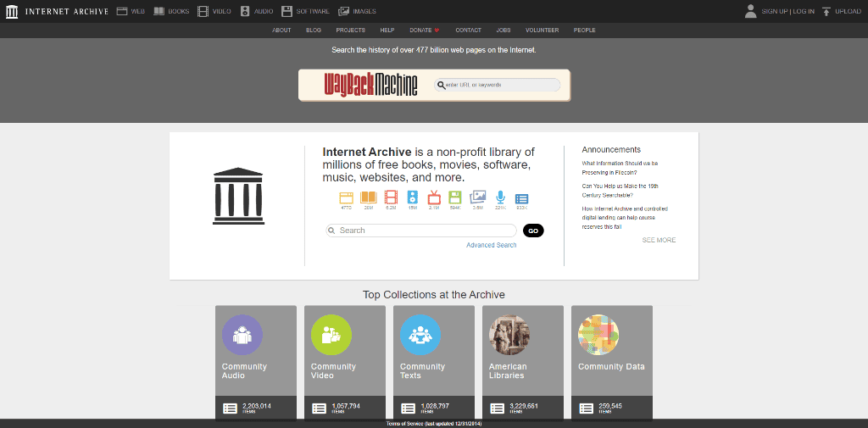Click Donate with the red heart
The image size is (868, 428).
click(x=425, y=30)
